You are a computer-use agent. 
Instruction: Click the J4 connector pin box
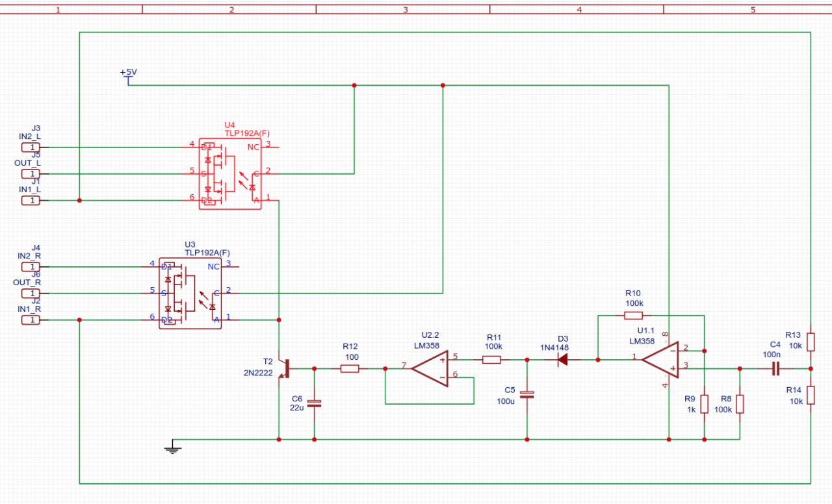pyautogui.click(x=31, y=267)
